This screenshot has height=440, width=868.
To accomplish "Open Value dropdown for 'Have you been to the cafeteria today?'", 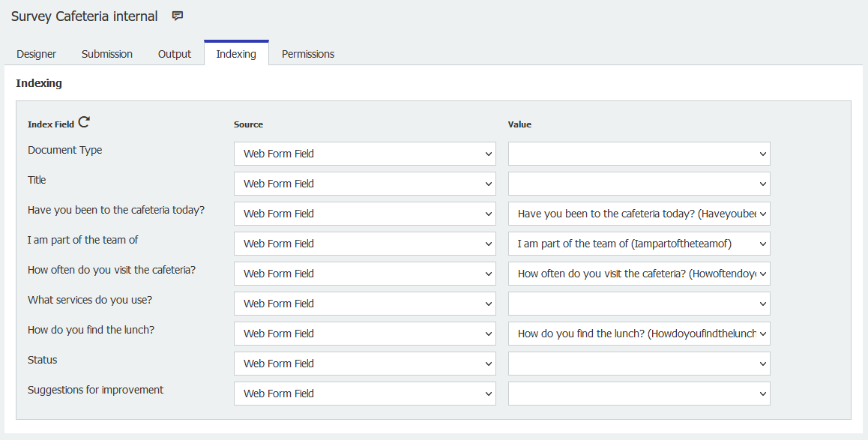I will coord(639,214).
